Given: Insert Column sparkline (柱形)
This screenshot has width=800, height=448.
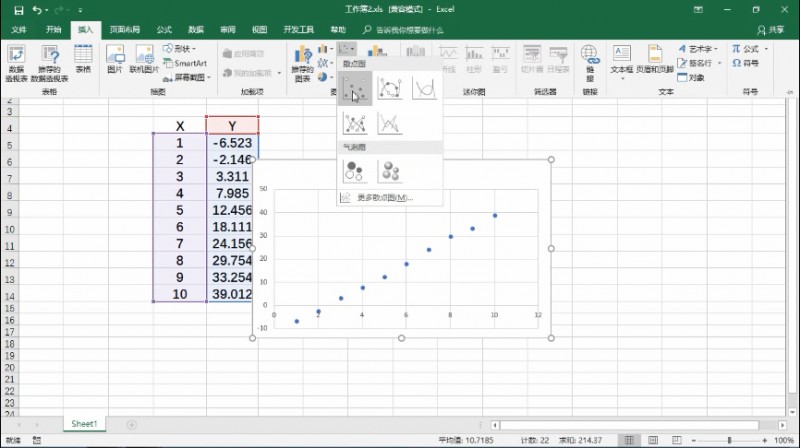Looking at the screenshot, I should click(474, 59).
